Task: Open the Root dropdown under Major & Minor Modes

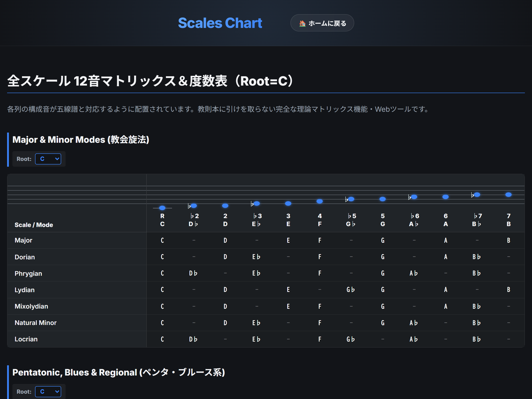Action: click(x=48, y=159)
